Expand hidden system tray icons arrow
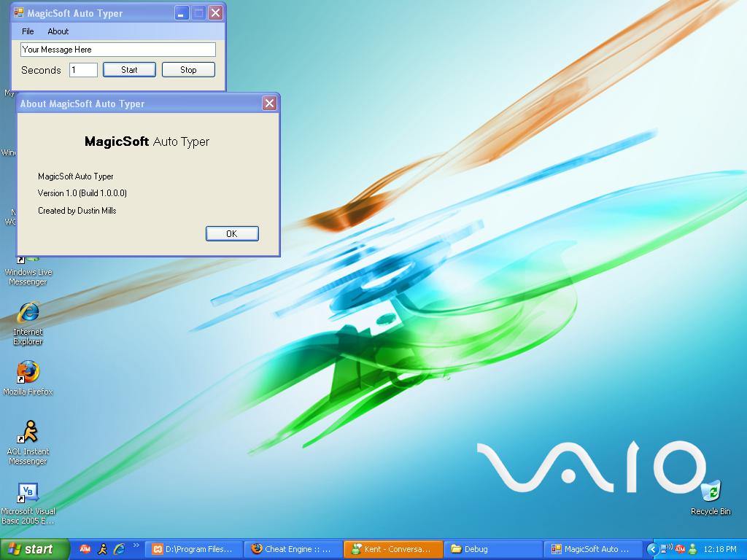This screenshot has width=747, height=560. [652, 550]
